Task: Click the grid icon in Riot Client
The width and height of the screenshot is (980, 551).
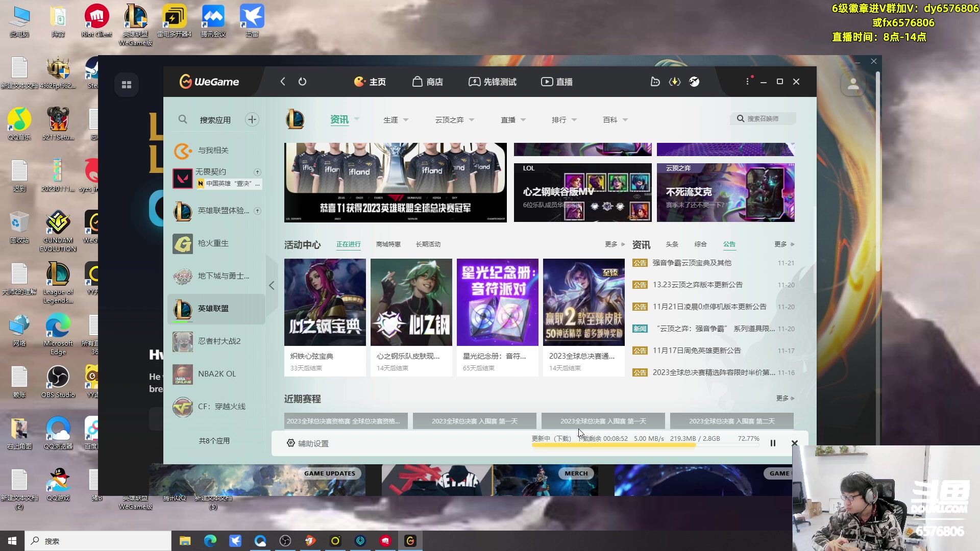Action: pos(127,85)
